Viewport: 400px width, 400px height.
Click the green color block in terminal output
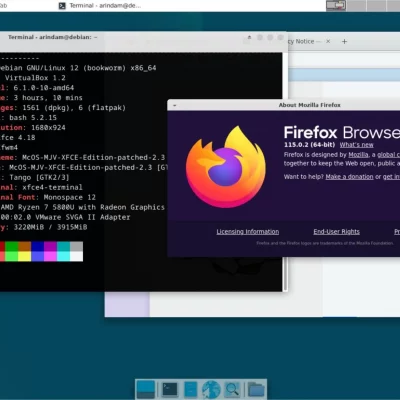[11, 246]
